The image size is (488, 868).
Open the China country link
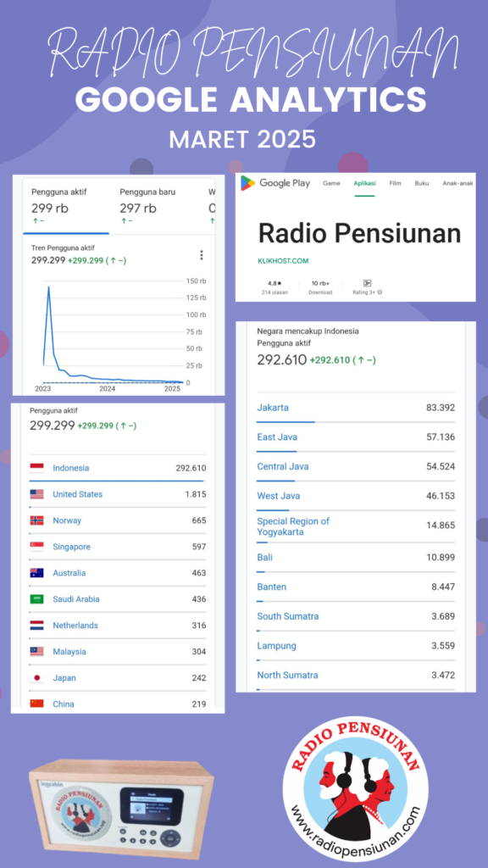[63, 704]
